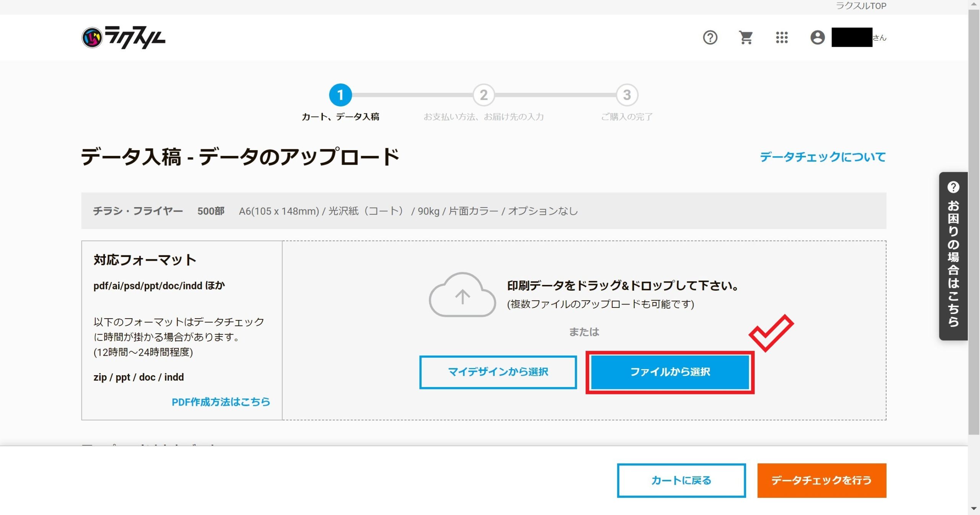Click the question icon on side help tab
The image size is (980, 515).
coord(953,187)
